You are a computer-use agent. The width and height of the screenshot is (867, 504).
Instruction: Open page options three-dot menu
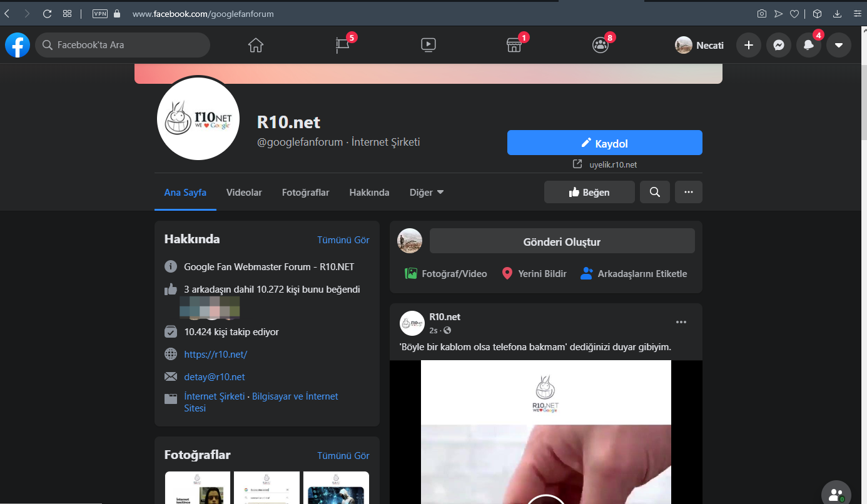[x=689, y=192]
